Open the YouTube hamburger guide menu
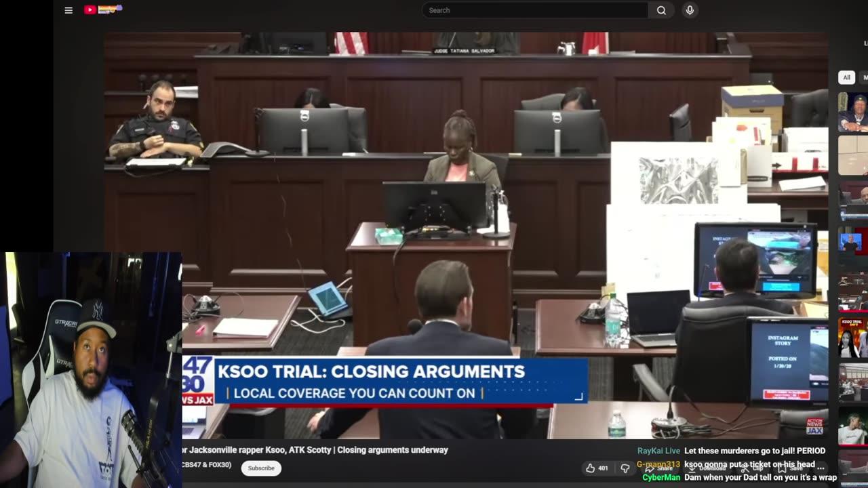 68,10
